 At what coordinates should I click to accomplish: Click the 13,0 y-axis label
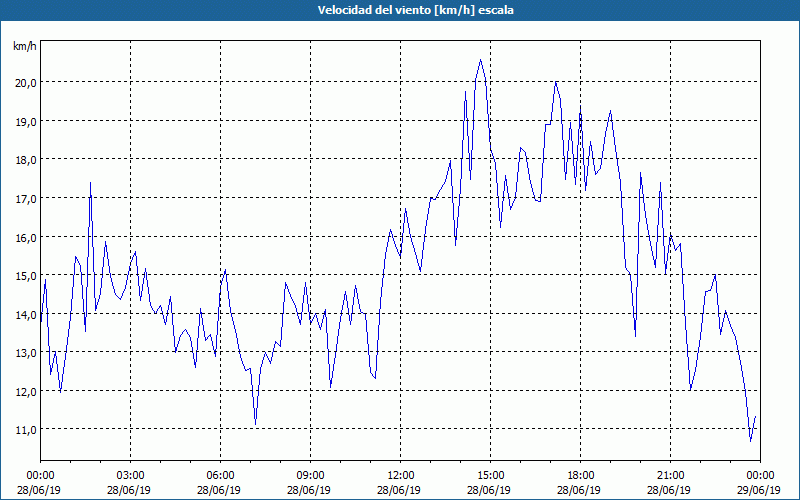click(x=25, y=353)
